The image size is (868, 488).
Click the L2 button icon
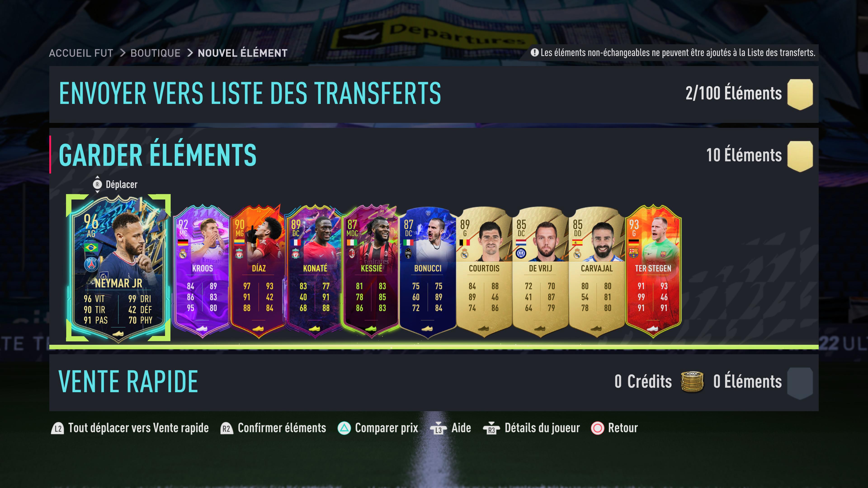[x=58, y=428]
